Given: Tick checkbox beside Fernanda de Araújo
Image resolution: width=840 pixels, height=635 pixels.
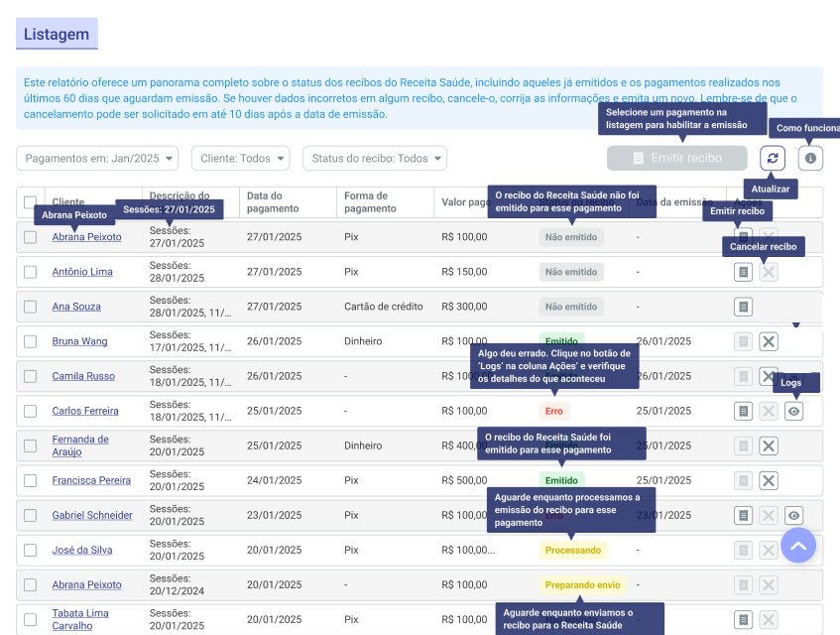Looking at the screenshot, I should (x=30, y=445).
